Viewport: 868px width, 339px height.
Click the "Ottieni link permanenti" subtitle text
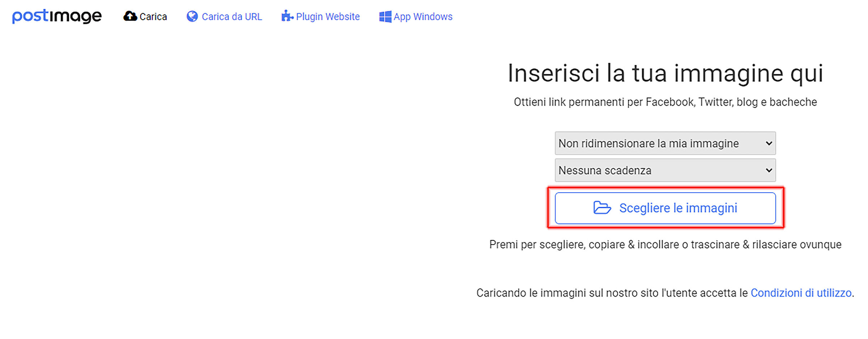pyautogui.click(x=665, y=102)
